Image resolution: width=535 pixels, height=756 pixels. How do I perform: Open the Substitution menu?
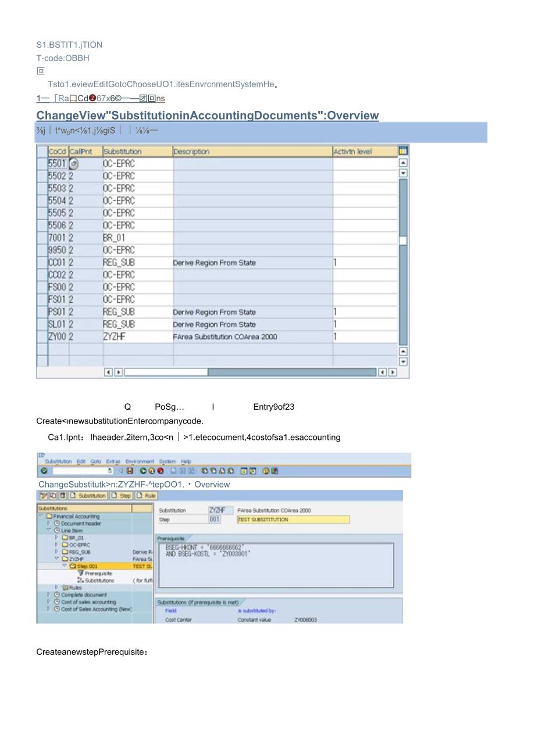coord(58,461)
